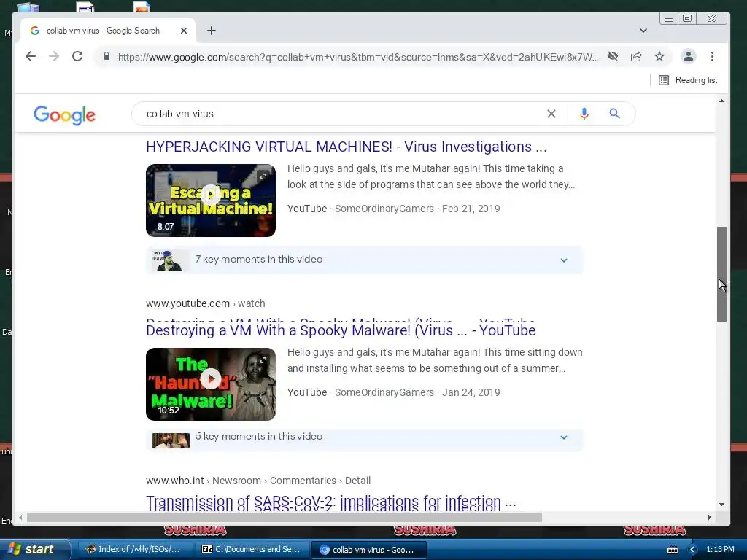Go back with the browser back arrow
This screenshot has height=560, width=747.
pyautogui.click(x=31, y=57)
